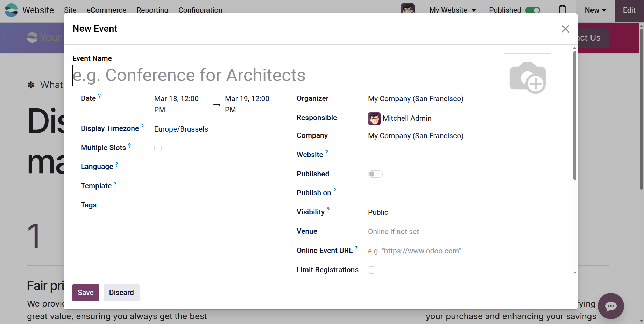The width and height of the screenshot is (644, 324).
Task: Toggle the Published switch in the form
Action: [375, 174]
